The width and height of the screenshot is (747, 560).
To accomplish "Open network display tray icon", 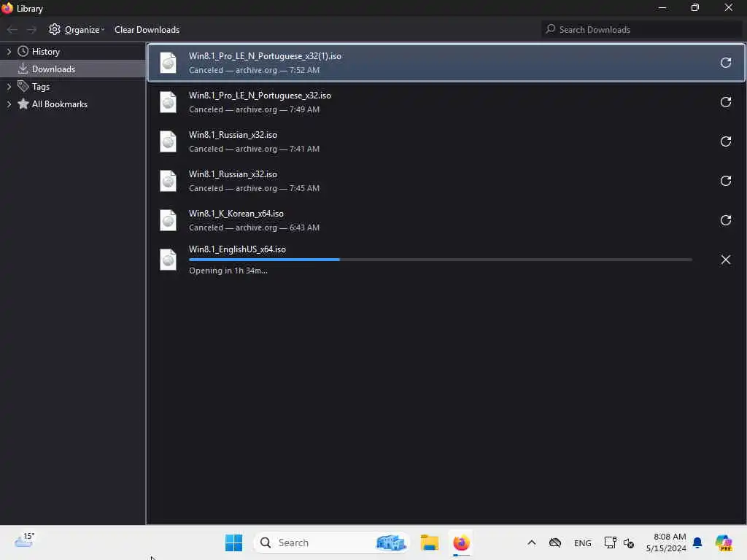I will click(x=610, y=542).
